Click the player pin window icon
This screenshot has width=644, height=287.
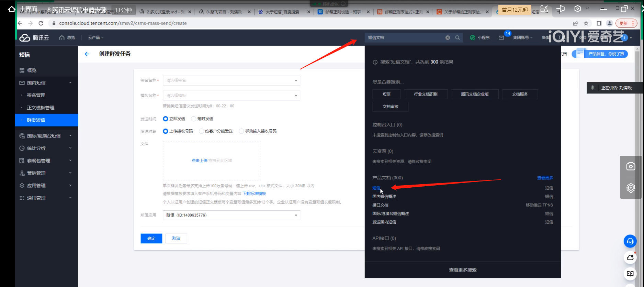[x=561, y=9]
